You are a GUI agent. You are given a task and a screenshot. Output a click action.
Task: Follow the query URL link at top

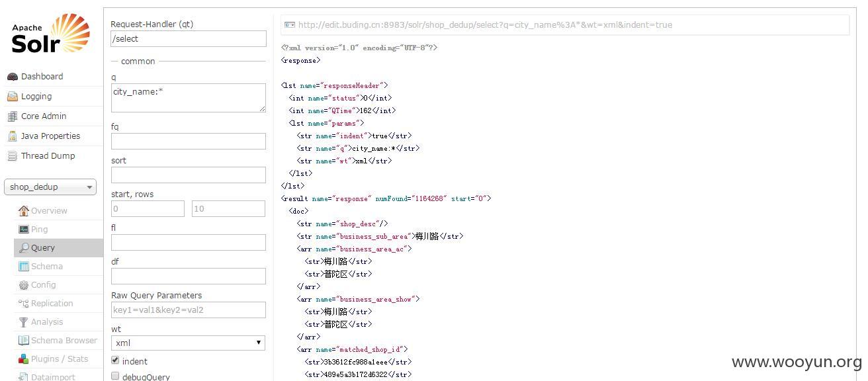[485, 25]
